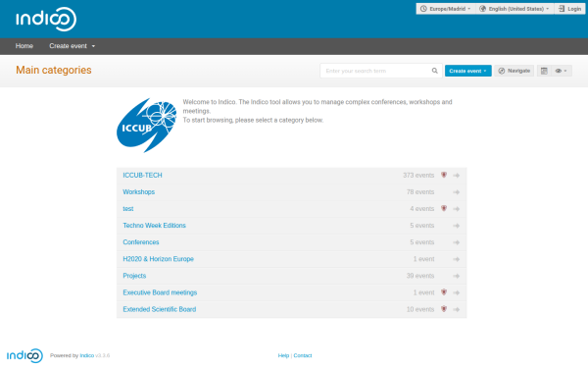Open the blue Create event dropdown button
Viewport: 588px width, 368px height.
click(468, 71)
